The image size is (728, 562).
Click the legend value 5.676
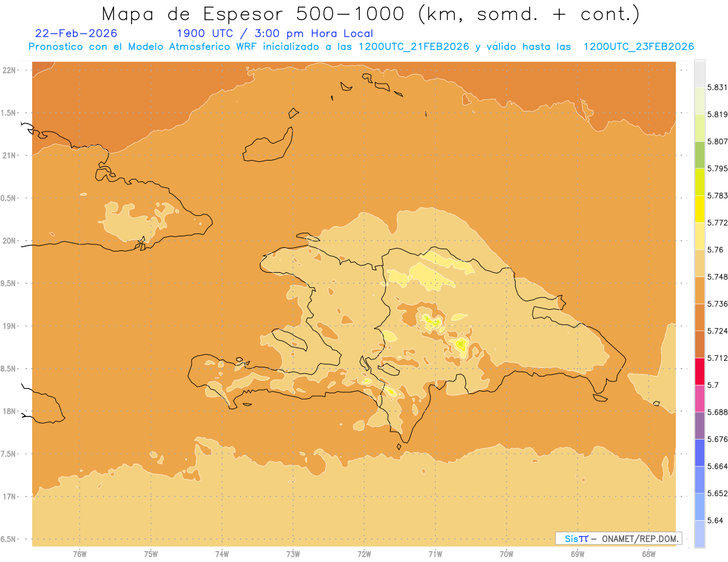tap(718, 440)
